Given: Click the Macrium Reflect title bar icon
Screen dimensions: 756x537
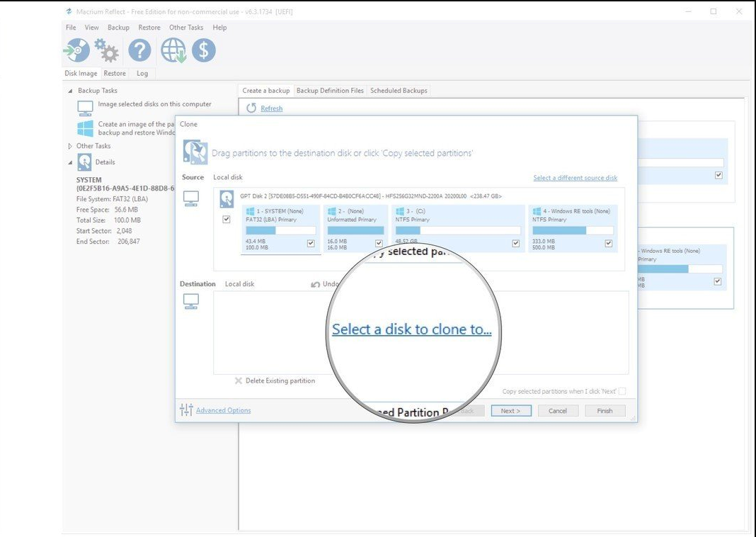Looking at the screenshot, I should click(x=69, y=11).
